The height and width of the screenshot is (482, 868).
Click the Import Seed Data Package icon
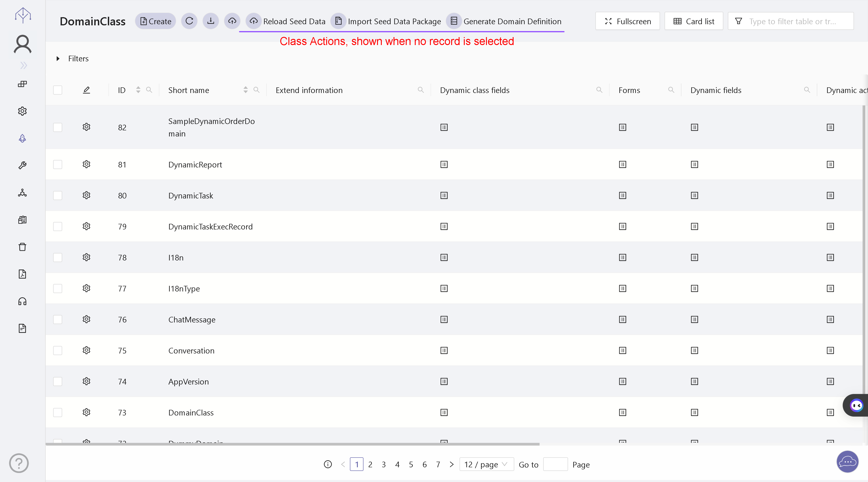339,21
